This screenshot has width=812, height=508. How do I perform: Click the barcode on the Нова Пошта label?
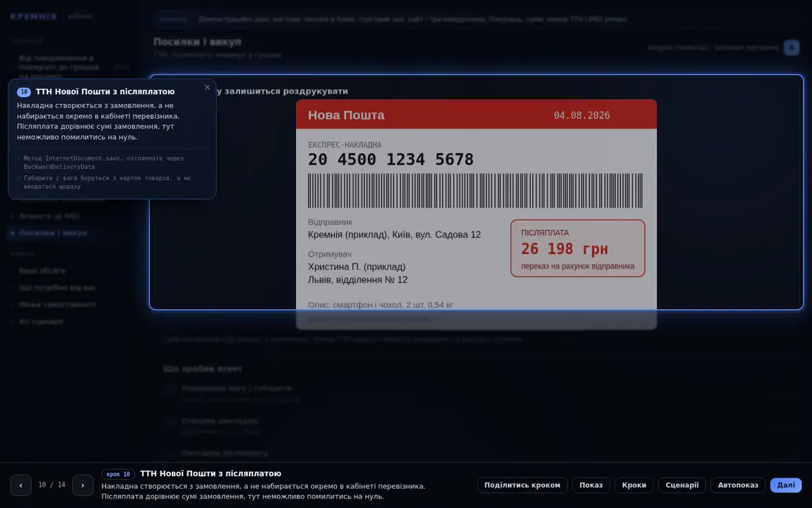(x=476, y=191)
